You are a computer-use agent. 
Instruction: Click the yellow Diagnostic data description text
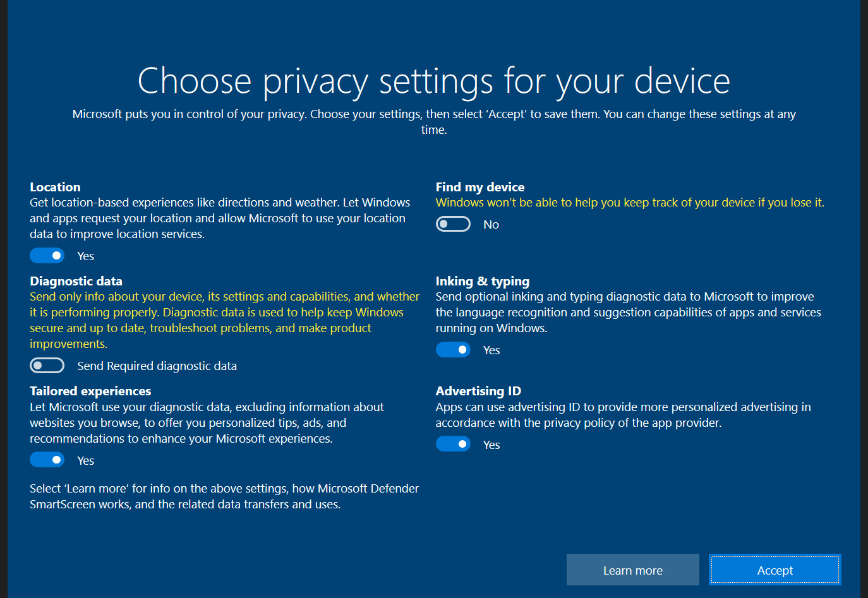coord(224,320)
